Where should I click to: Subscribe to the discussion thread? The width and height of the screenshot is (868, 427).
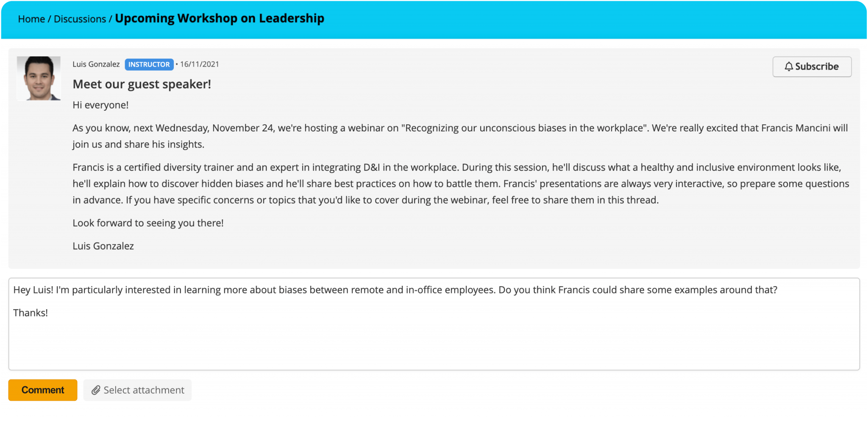coord(812,67)
